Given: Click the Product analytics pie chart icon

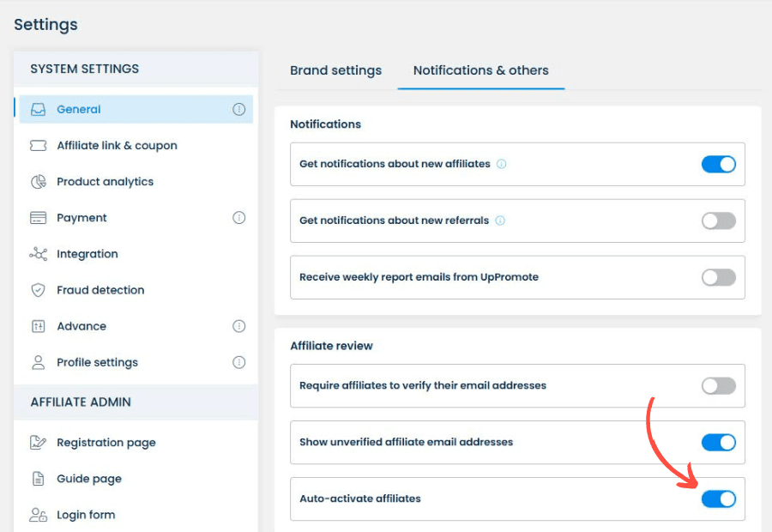Looking at the screenshot, I should coord(38,182).
